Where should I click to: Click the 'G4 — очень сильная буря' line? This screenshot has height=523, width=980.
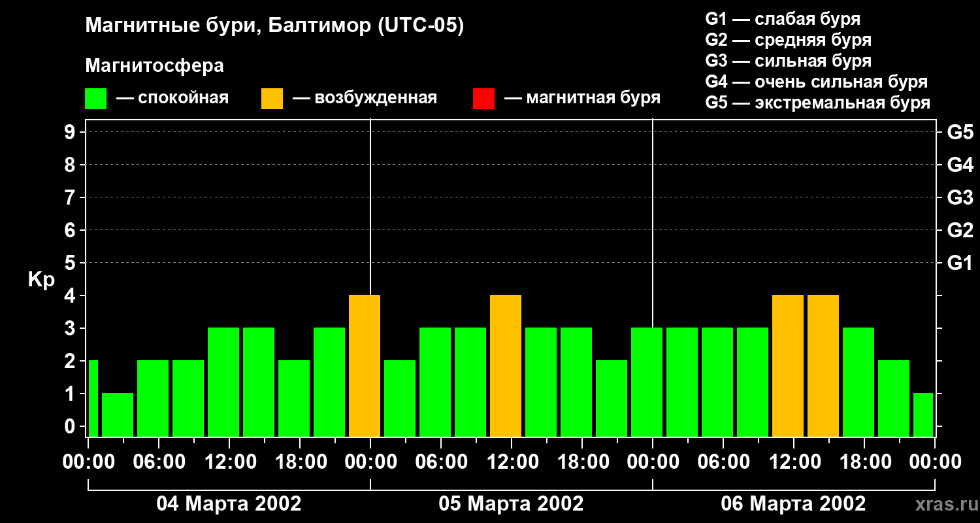(x=817, y=82)
